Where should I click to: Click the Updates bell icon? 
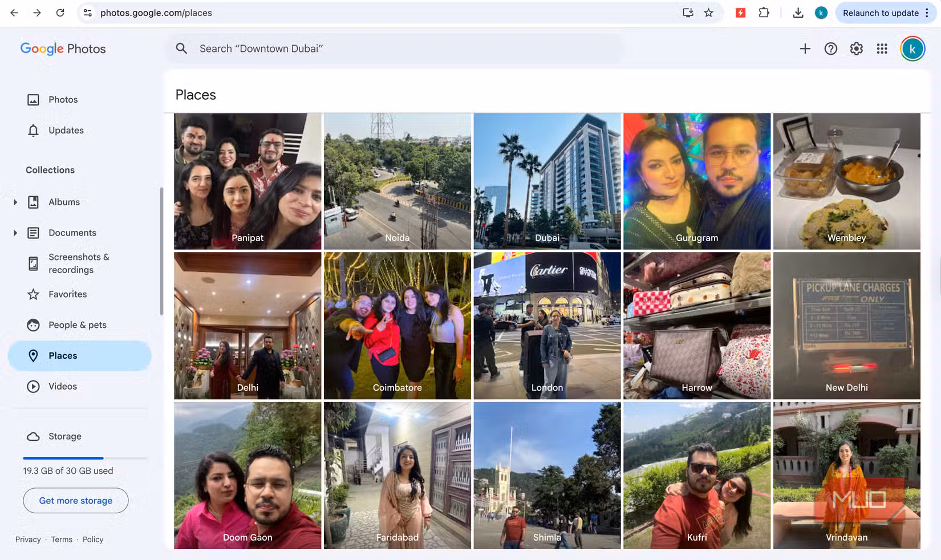[34, 130]
